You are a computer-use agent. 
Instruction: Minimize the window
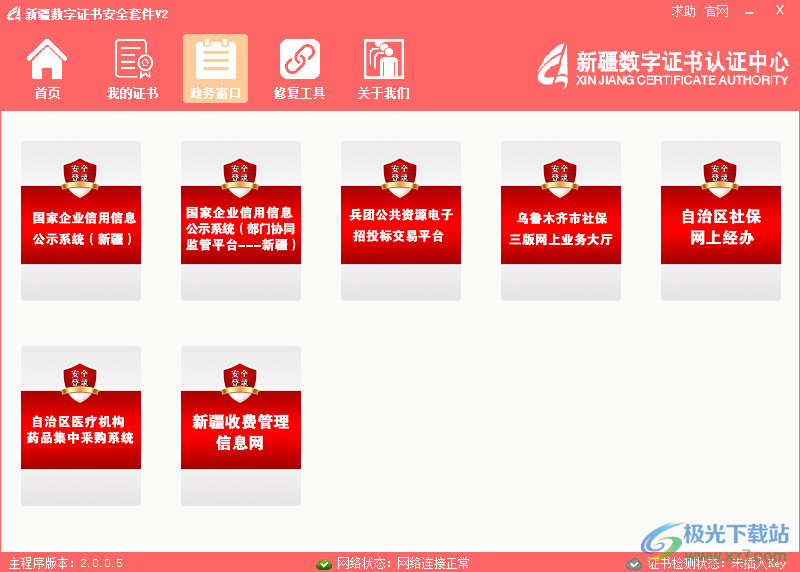(749, 12)
